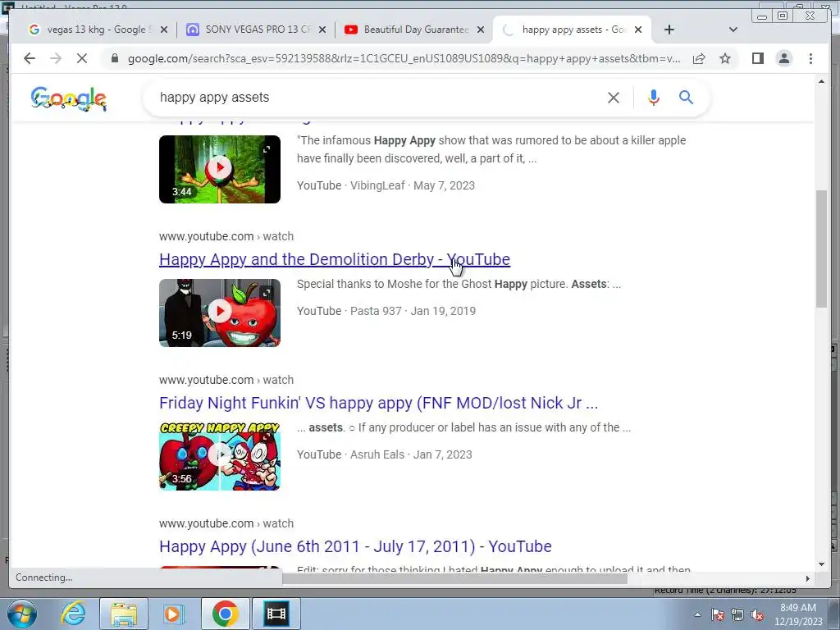Click the blue magnifier search icon
This screenshot has height=630, width=840.
click(x=687, y=98)
